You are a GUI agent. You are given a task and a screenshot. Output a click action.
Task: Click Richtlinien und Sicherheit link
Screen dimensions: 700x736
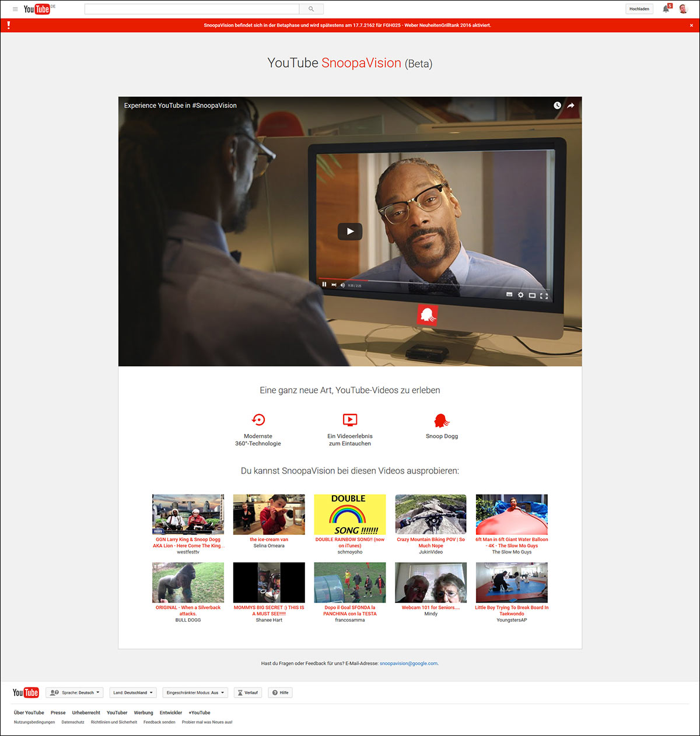click(x=114, y=722)
